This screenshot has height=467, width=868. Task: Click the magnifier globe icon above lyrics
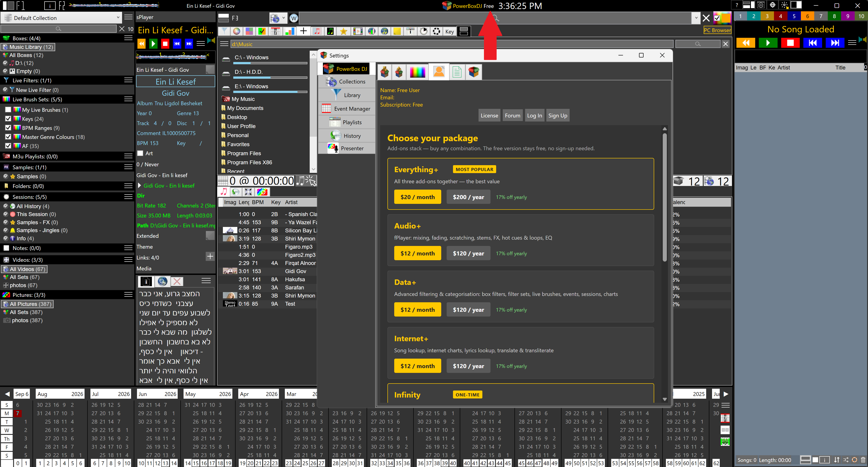(x=162, y=281)
